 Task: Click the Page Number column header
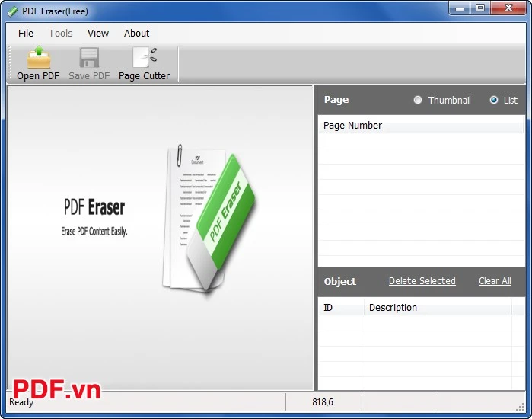tap(421, 125)
